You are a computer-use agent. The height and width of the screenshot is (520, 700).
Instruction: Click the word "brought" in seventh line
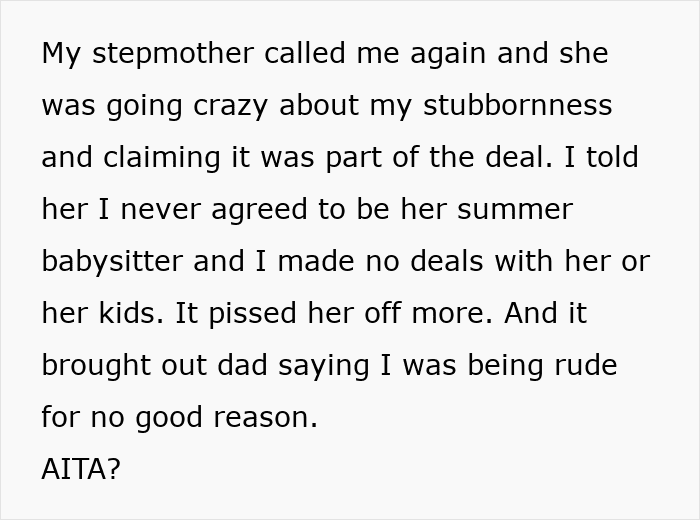96,366
